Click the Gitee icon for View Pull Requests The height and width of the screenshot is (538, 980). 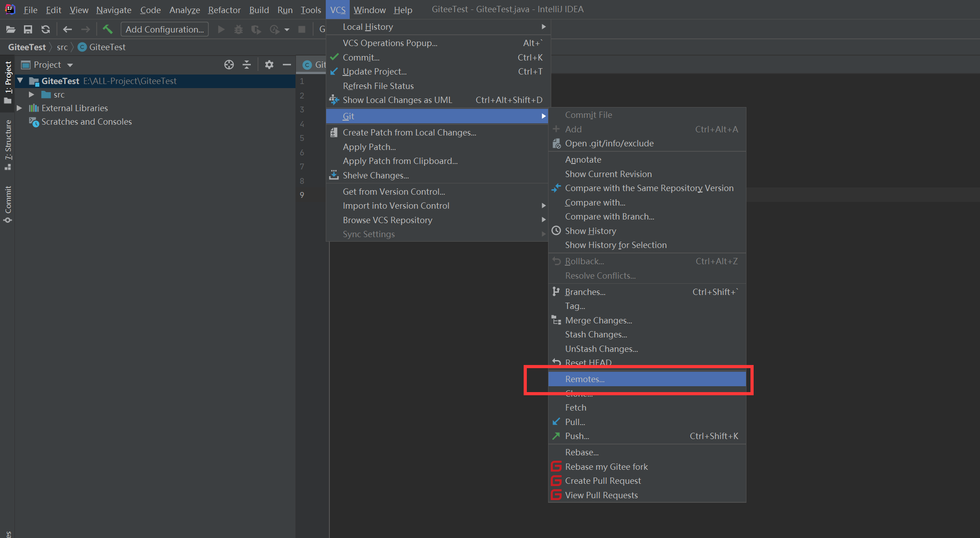click(x=556, y=495)
